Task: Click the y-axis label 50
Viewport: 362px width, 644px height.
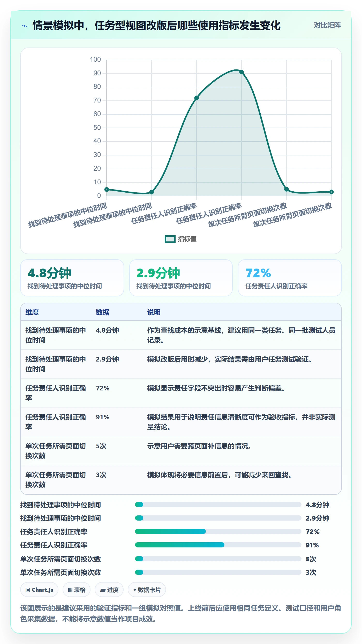Action: tap(97, 128)
